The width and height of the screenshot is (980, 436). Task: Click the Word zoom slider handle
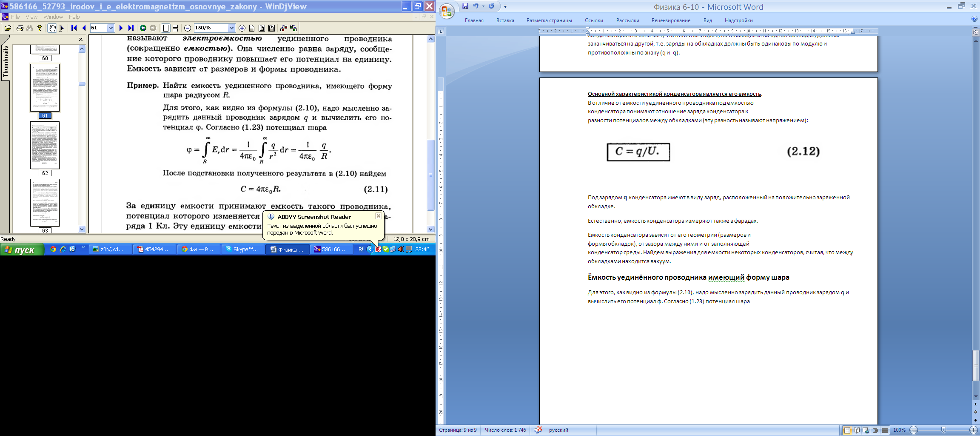943,430
